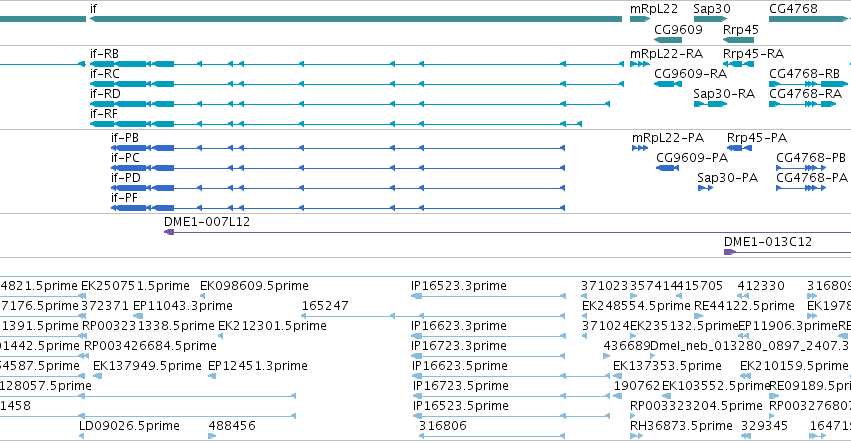
Task: Select the Sap30 gene glyph
Action: pyautogui.click(x=710, y=19)
